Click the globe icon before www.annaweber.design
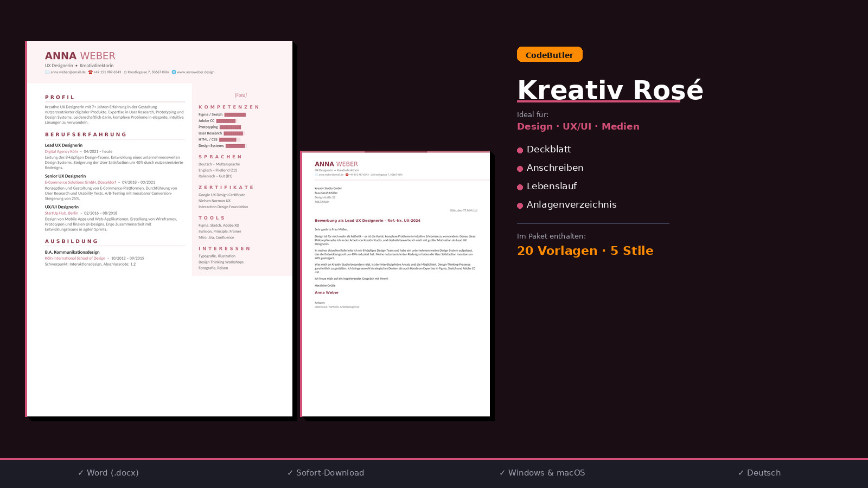Image resolution: width=868 pixels, height=488 pixels. 174,72
